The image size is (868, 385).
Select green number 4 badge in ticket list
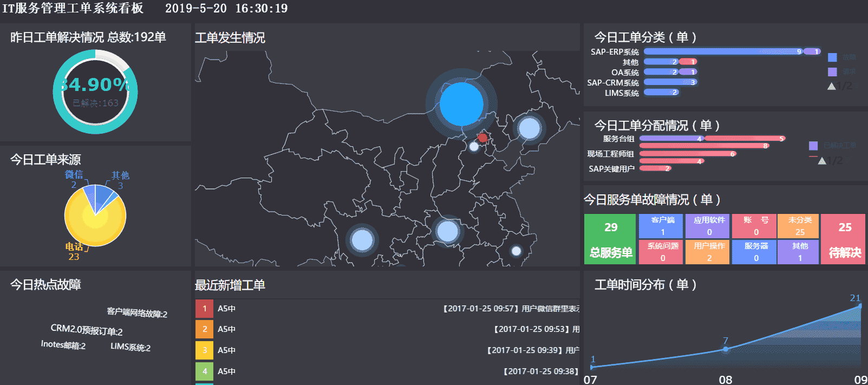tap(204, 371)
